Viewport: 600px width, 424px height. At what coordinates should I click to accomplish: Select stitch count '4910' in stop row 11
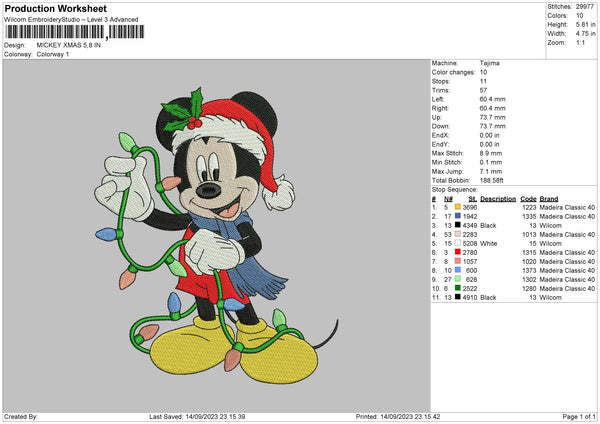tap(470, 297)
